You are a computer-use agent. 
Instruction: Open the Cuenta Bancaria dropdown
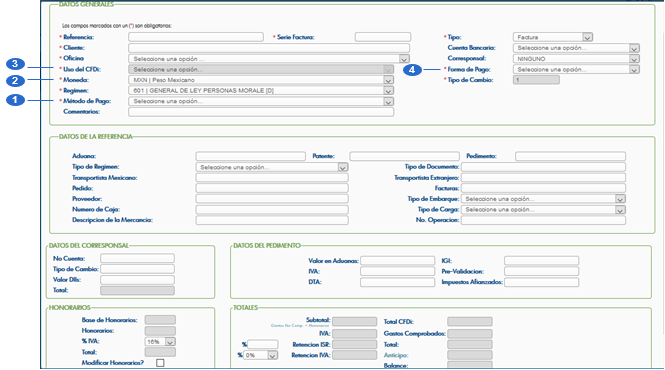coord(576,48)
